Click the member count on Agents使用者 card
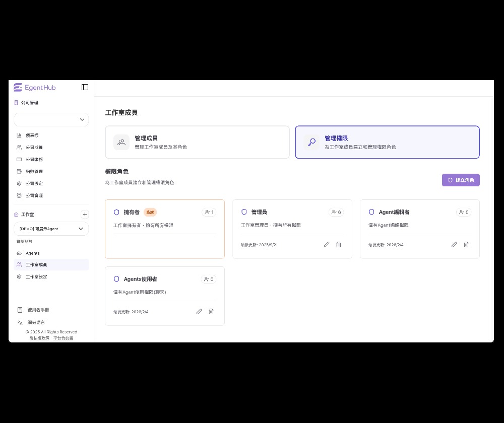 [209, 279]
